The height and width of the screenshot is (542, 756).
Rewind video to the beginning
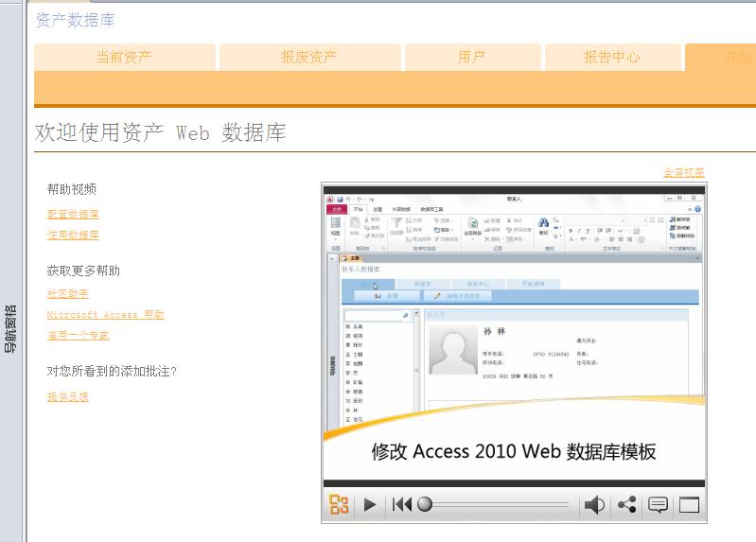401,505
